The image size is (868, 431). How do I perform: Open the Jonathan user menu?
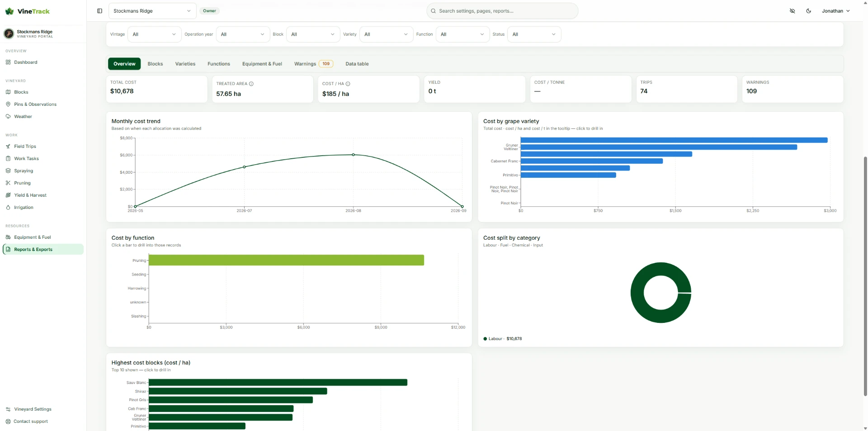[835, 11]
